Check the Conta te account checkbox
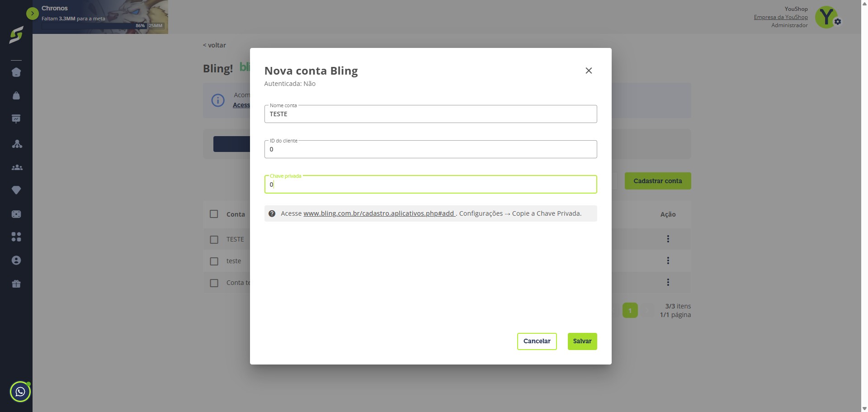Viewport: 868px width, 412px height. (x=214, y=283)
